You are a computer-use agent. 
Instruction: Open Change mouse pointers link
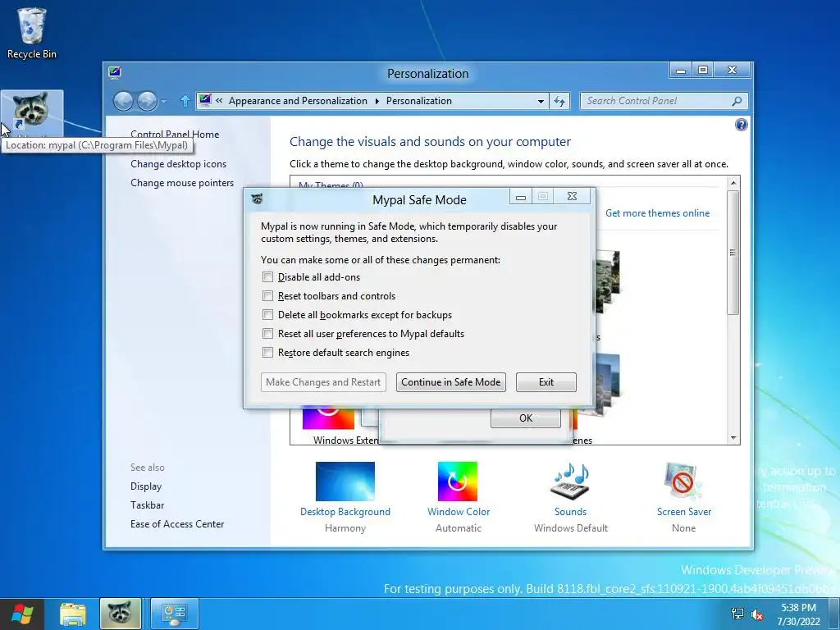coord(182,183)
